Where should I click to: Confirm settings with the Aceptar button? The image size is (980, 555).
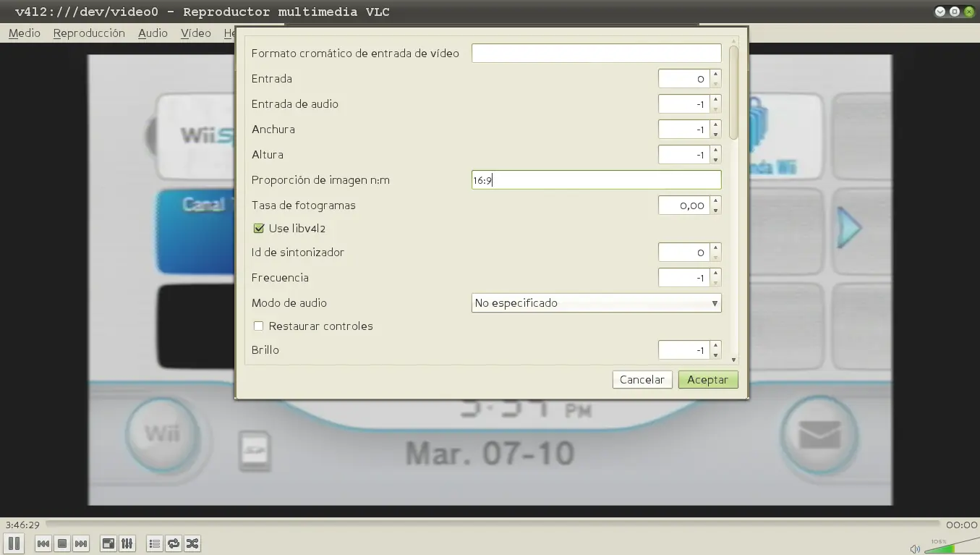(708, 380)
